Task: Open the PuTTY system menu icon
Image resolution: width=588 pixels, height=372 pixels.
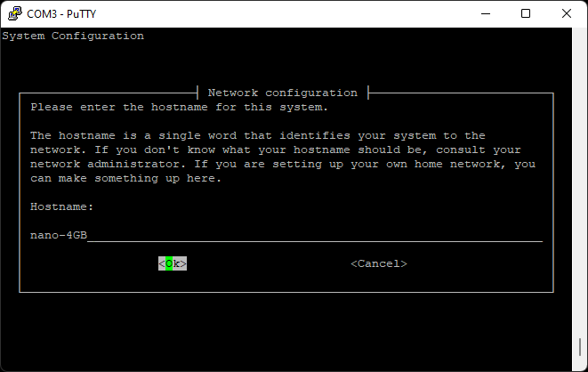Action: tap(13, 13)
